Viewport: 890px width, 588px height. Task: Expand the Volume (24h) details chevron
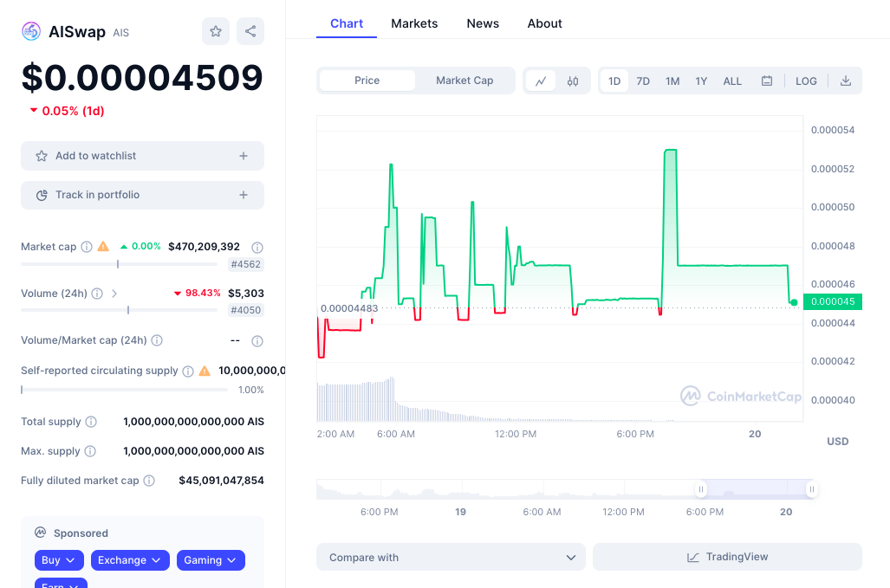(x=114, y=294)
